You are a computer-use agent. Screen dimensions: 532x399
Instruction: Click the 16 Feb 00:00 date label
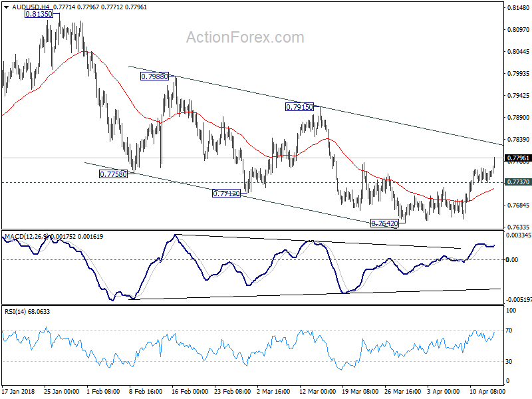point(190,391)
